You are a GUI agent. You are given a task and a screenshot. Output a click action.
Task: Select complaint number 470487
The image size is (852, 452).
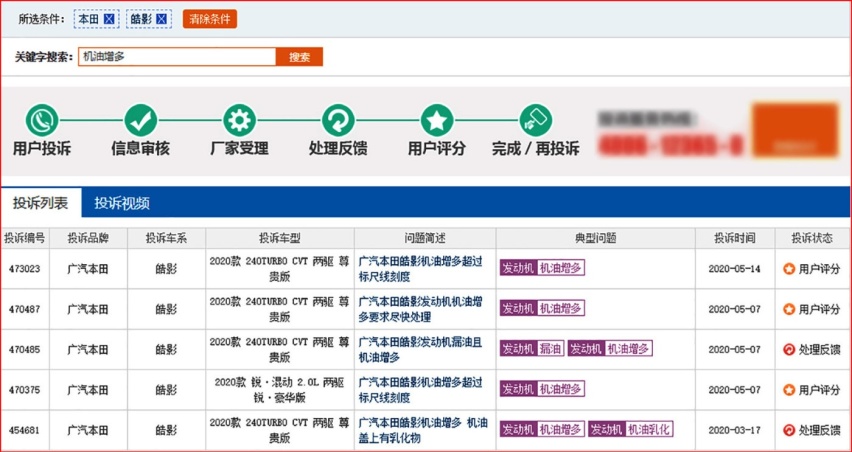tap(25, 309)
